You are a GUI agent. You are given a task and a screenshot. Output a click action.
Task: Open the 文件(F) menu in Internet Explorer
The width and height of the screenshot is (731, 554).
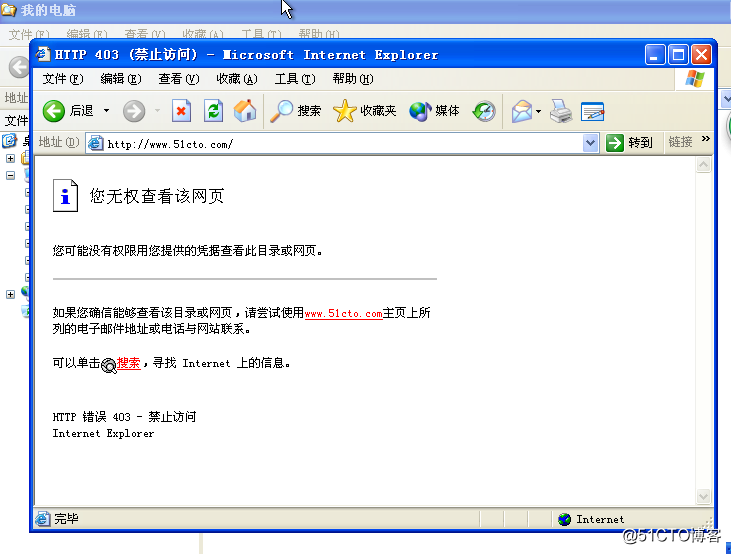[63, 79]
